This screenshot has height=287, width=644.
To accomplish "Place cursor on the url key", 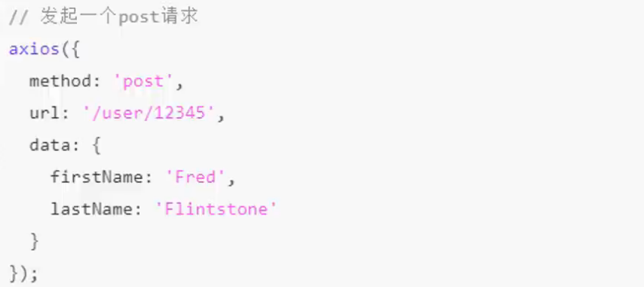I will pos(44,113).
